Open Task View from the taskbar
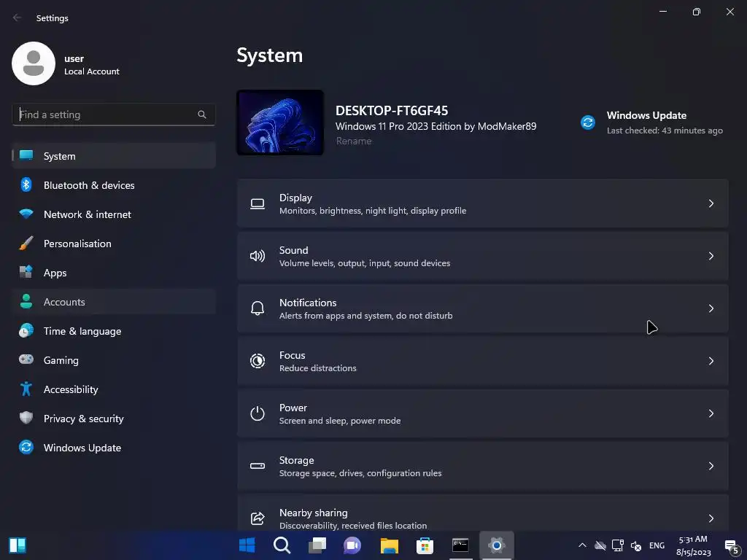This screenshot has height=560, width=747. (x=317, y=545)
